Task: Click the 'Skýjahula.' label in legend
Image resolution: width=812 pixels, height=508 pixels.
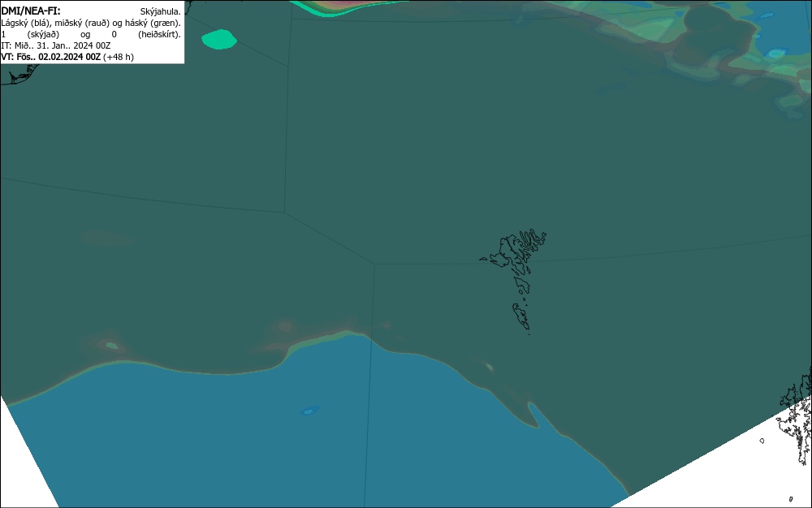Action: [x=161, y=11]
